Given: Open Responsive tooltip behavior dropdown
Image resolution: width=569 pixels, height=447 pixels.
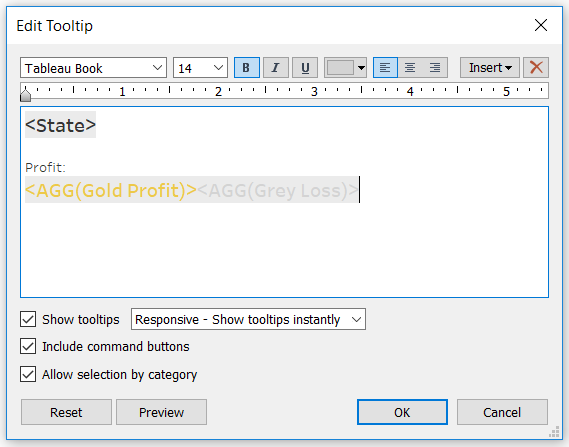Looking at the screenshot, I should click(248, 319).
